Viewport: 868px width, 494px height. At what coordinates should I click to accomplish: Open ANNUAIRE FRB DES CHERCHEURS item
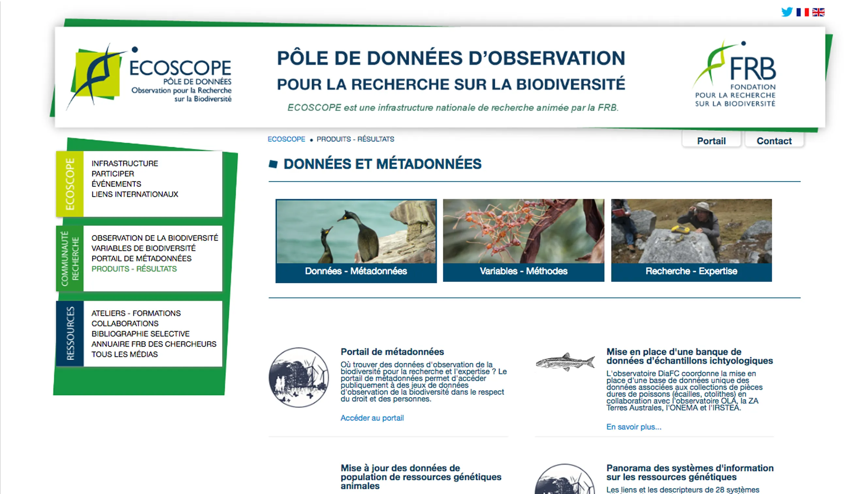[x=154, y=344]
